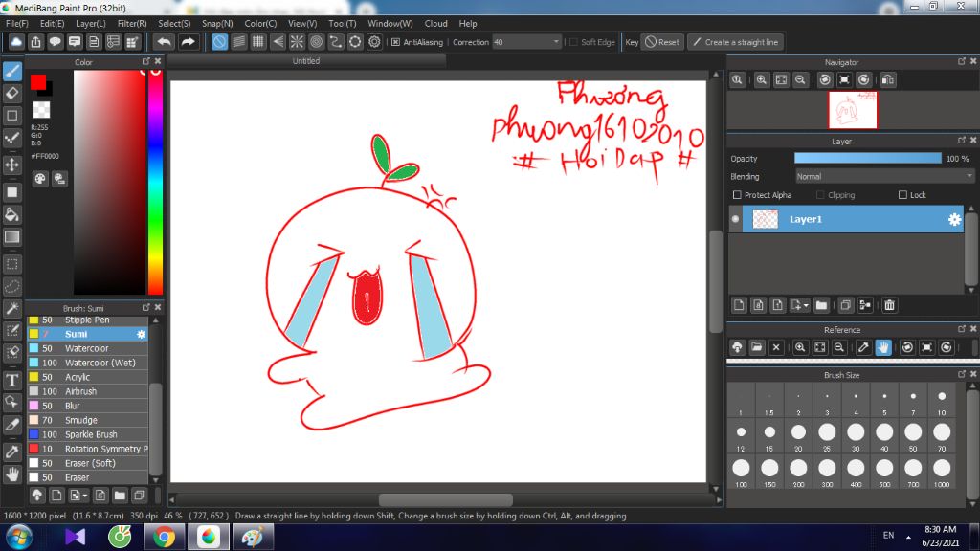Open the Filter menu

coord(132,23)
